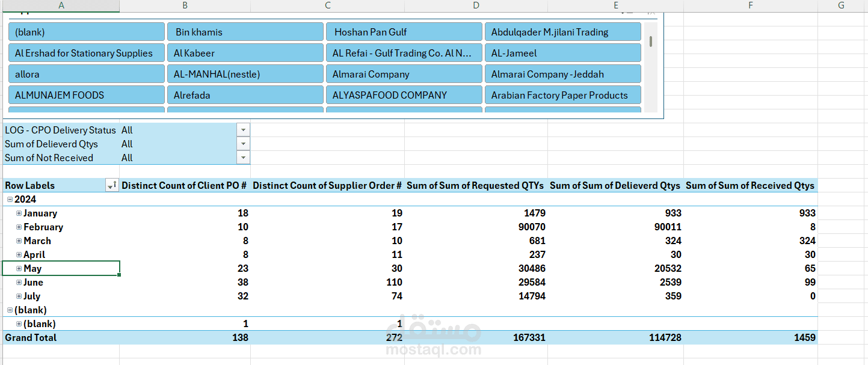Expand the April row

pyautogui.click(x=19, y=255)
